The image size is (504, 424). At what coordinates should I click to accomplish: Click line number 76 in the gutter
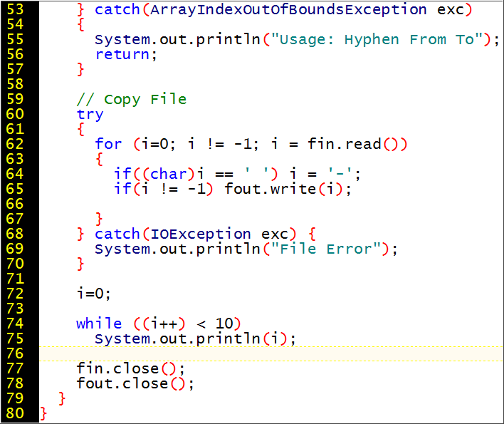pos(15,353)
